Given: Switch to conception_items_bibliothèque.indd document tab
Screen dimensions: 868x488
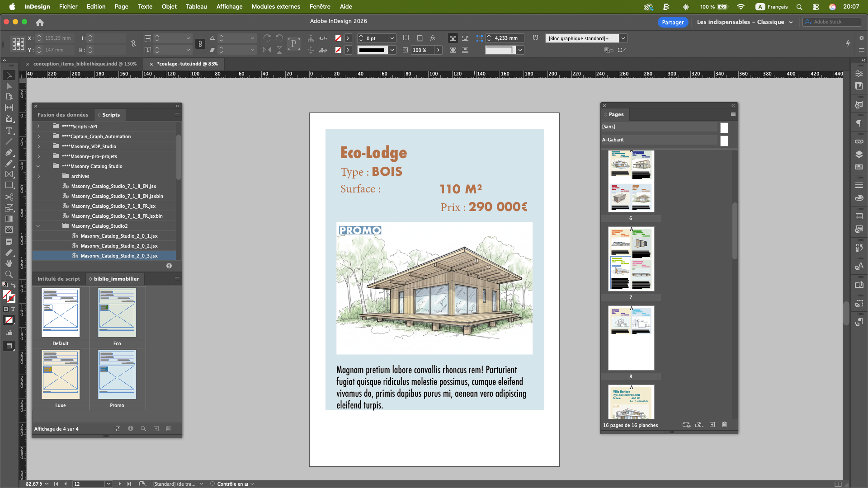Looking at the screenshot, I should 85,64.
